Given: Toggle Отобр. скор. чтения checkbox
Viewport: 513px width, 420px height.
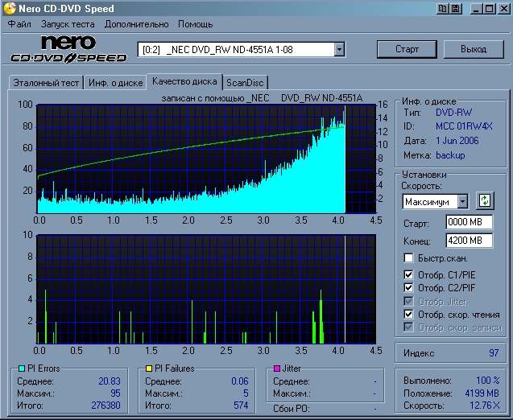Looking at the screenshot, I should (x=409, y=314).
